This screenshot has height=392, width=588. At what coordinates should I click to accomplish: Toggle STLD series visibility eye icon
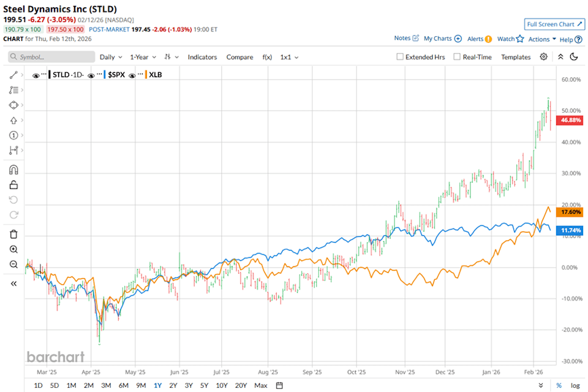(36, 75)
